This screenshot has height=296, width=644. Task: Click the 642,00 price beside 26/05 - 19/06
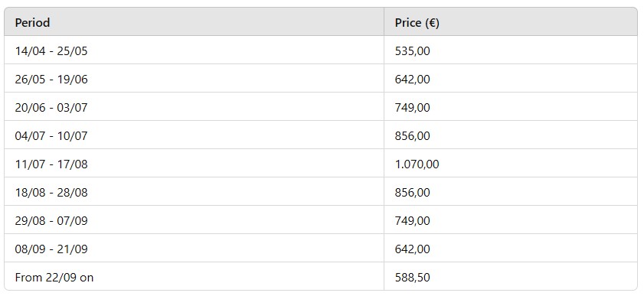point(412,79)
